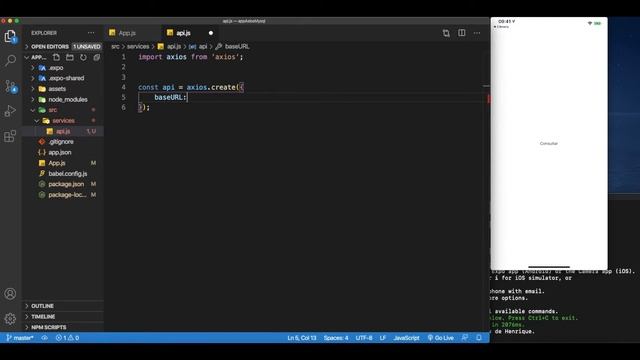The width and height of the screenshot is (640, 360).
Task: Click the services breadcrumb segment
Action: click(138, 47)
